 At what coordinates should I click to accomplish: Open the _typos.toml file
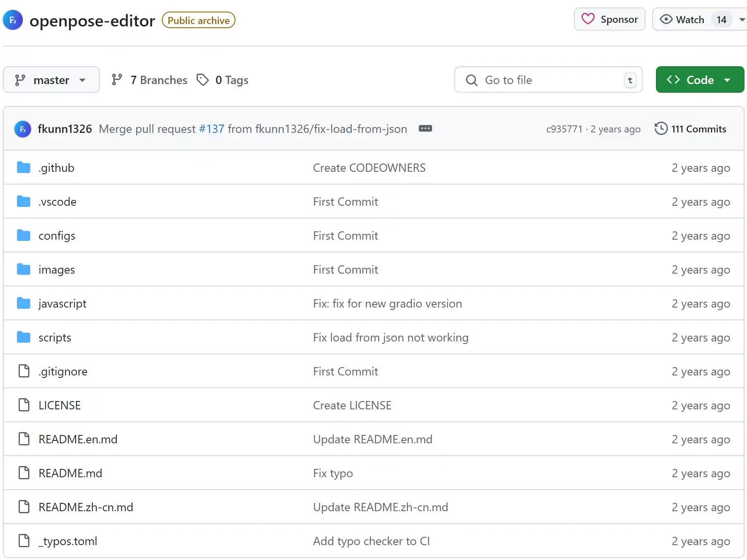click(x=68, y=541)
